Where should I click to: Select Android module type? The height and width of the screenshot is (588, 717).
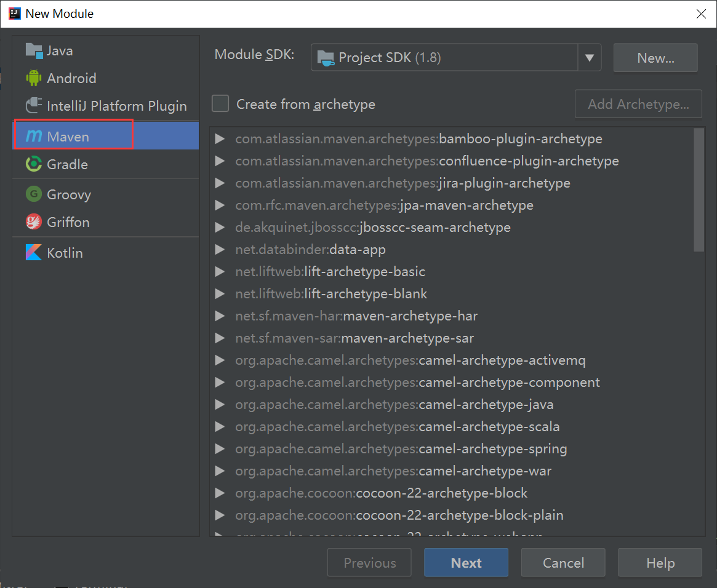click(x=106, y=78)
